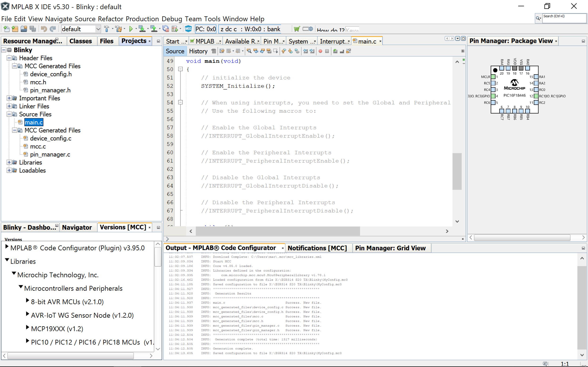Expand the Loadables folder
Image resolution: width=588 pixels, height=367 pixels.
pyautogui.click(x=9, y=170)
